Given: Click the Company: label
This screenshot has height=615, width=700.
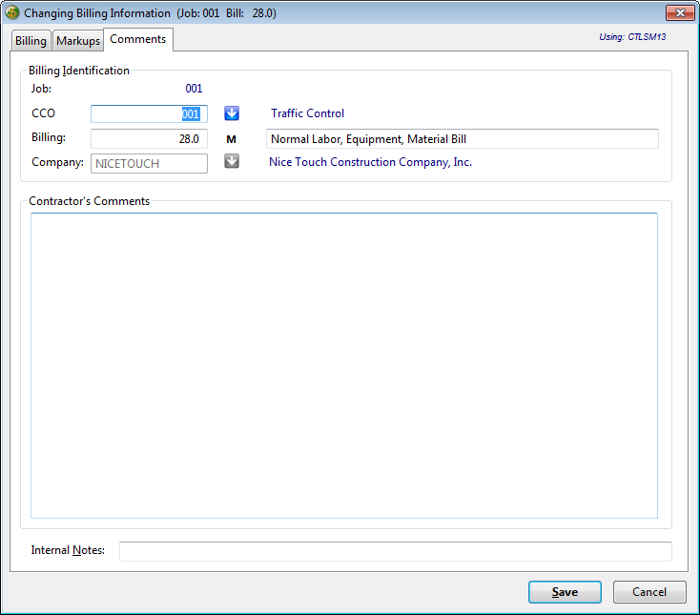Looking at the screenshot, I should [57, 162].
